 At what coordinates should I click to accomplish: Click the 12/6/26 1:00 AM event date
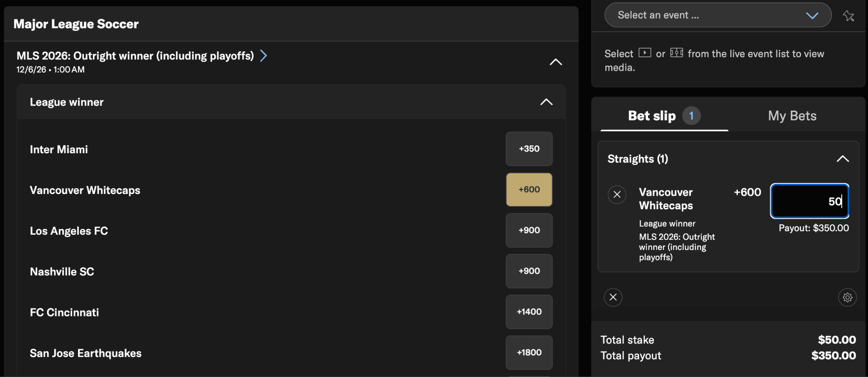click(50, 69)
